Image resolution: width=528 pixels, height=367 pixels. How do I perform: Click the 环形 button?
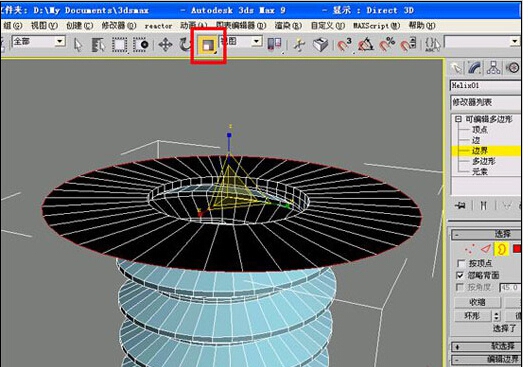472,316
